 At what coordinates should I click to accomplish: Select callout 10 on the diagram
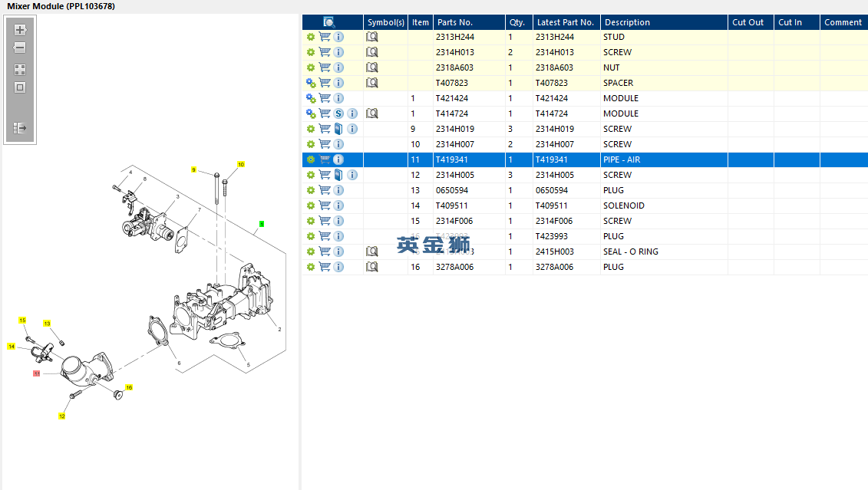coord(241,164)
